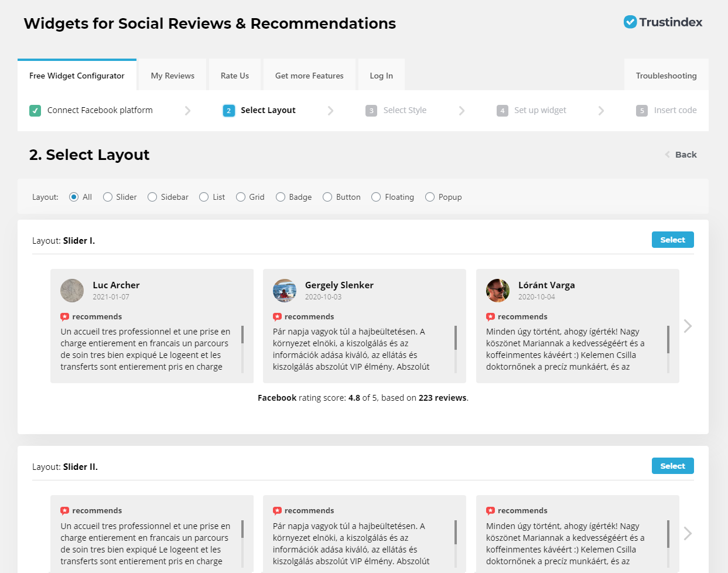This screenshot has width=728, height=573.
Task: Click recommends star icon in Lóránt Varga card
Action: [x=491, y=317]
